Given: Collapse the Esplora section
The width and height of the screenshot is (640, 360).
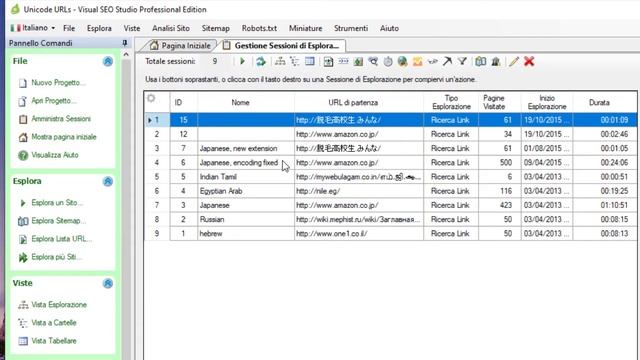Looking at the screenshot, I should [x=108, y=181].
